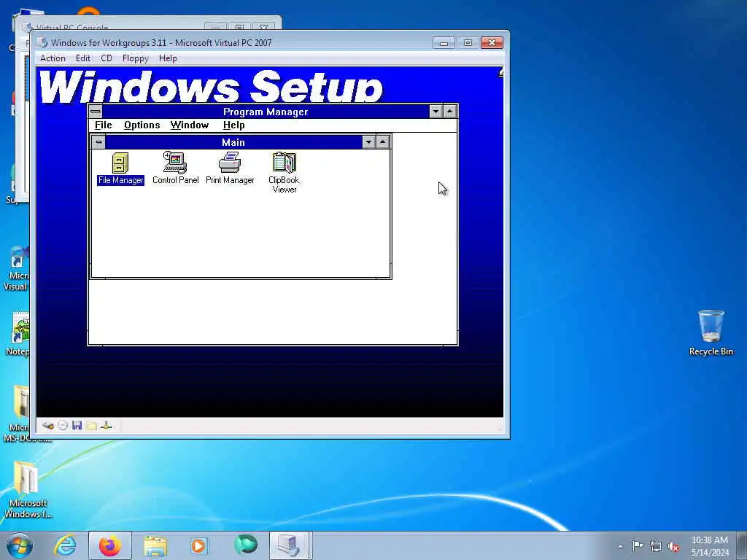Open the CD menu in Virtual PC
Viewport: 747px width, 560px height.
pos(107,58)
